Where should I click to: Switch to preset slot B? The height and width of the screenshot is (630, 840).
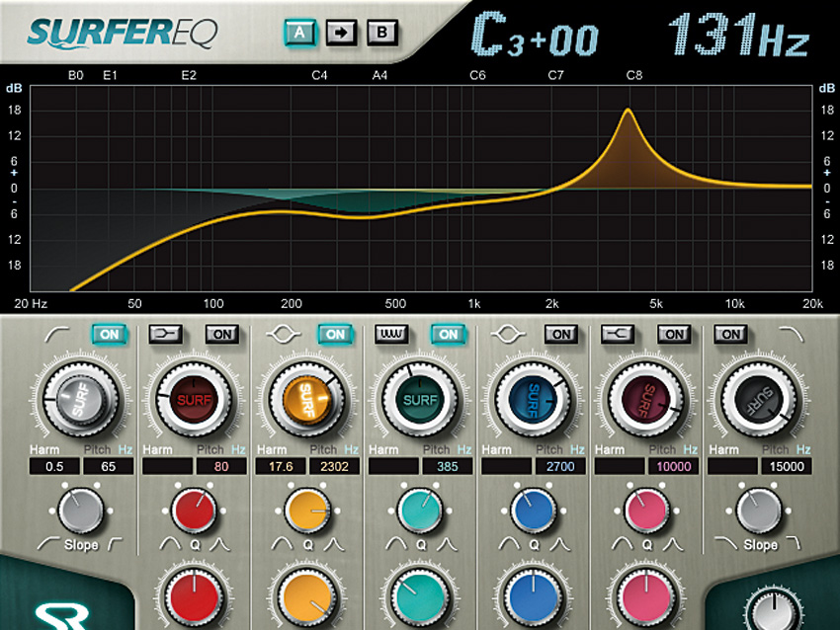click(382, 33)
